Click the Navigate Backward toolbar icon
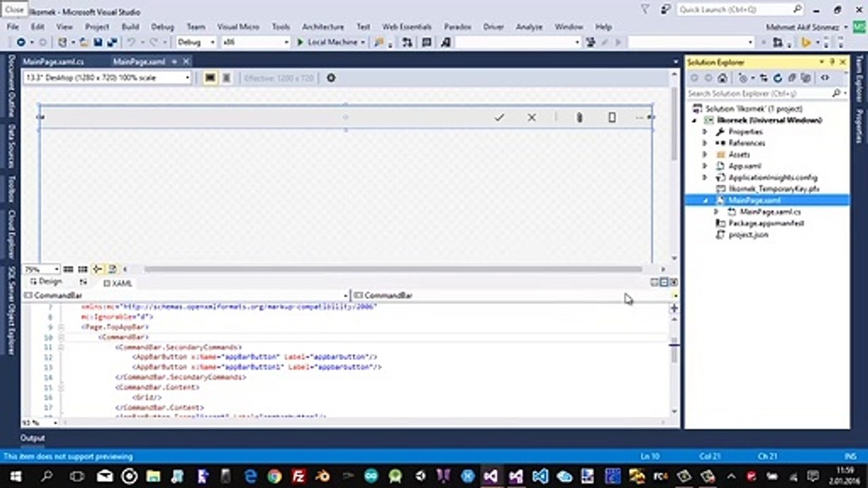This screenshot has height=488, width=868. tap(21, 42)
